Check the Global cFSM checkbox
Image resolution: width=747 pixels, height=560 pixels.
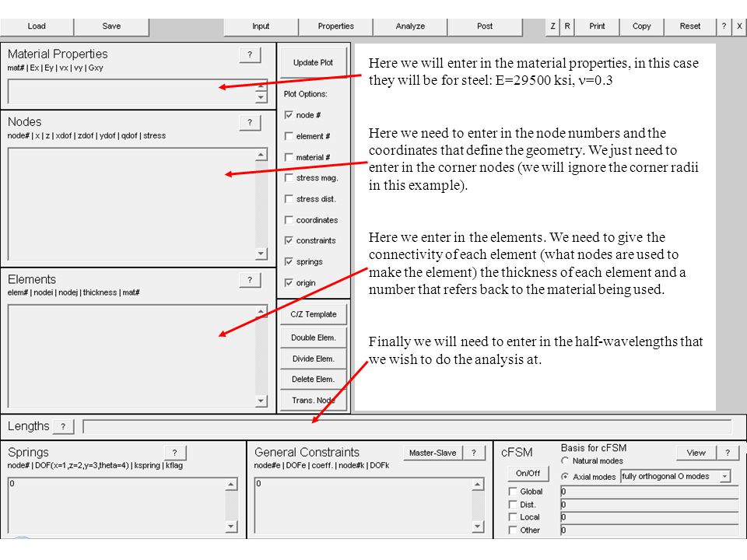pyautogui.click(x=513, y=492)
